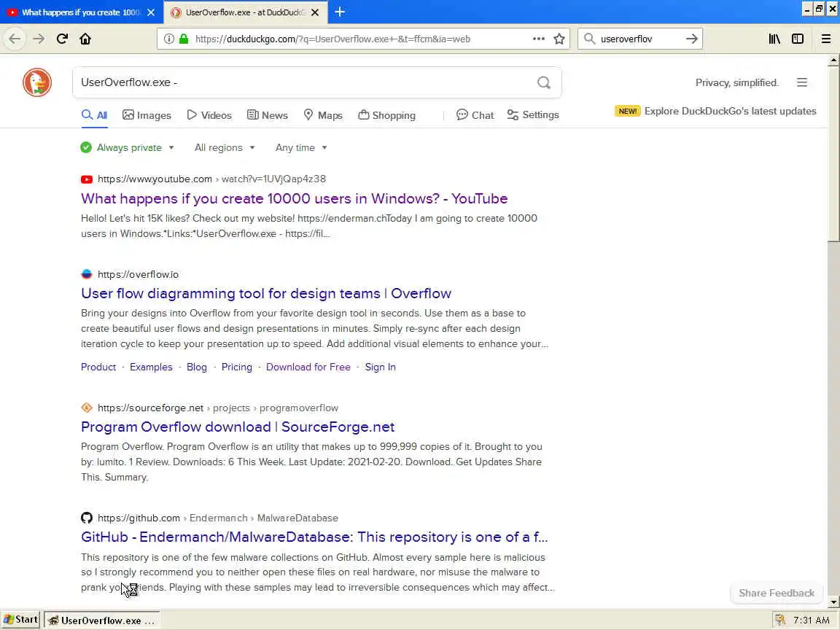840x630 pixels.
Task: Click the DuckDuckGo search magnifier button
Action: pos(544,82)
